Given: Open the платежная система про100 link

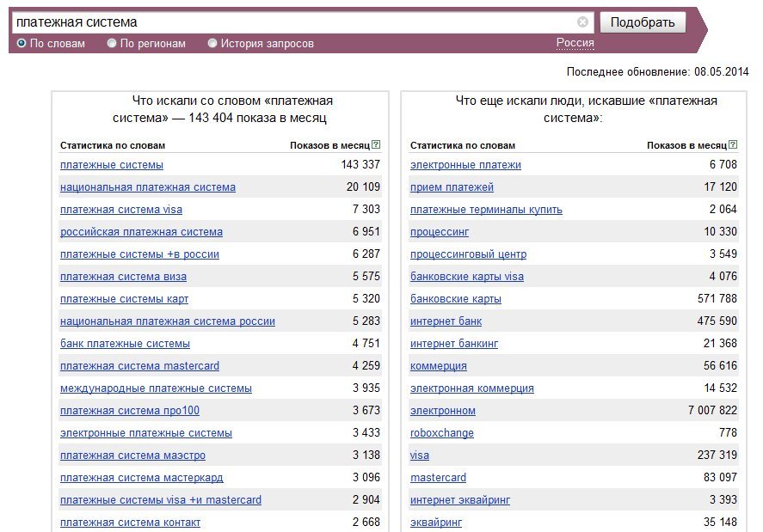Looking at the screenshot, I should pyautogui.click(x=130, y=411).
